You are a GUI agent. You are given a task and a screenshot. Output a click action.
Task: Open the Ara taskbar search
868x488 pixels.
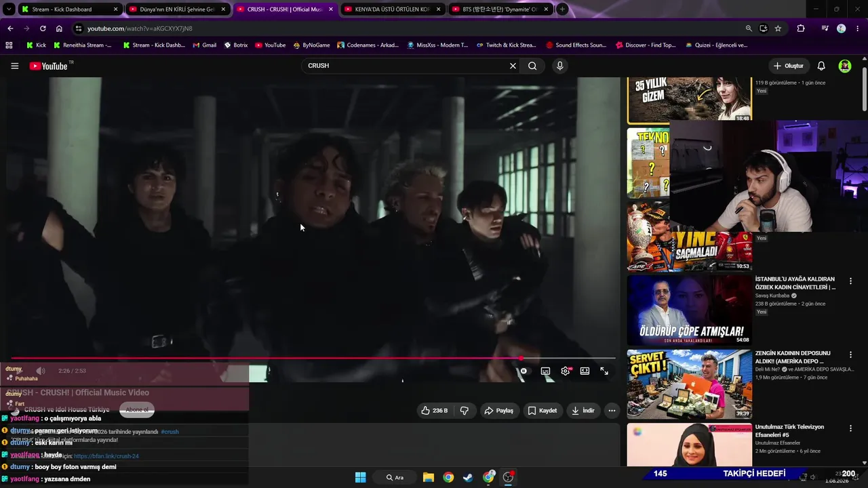[395, 477]
